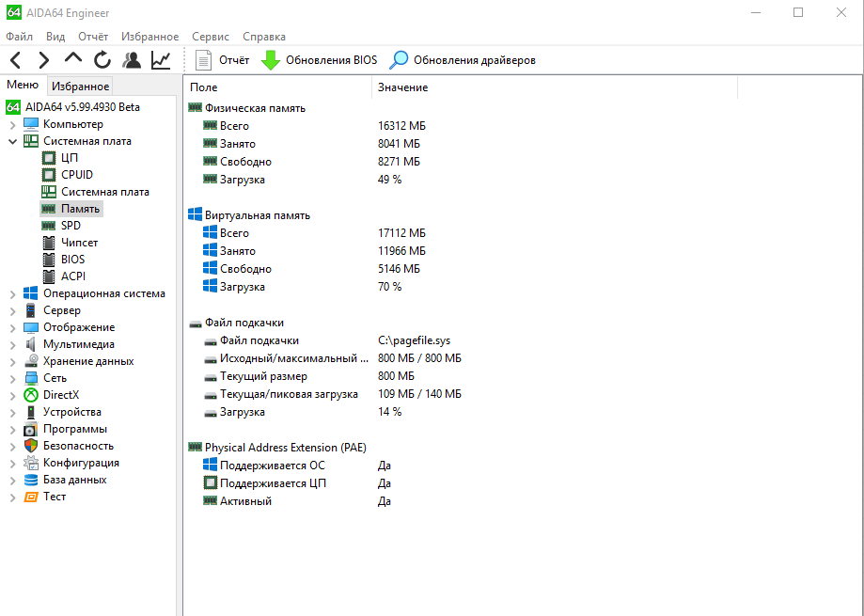Click the green BIOS update arrow icon
Screen dimensions: 864x616
coord(270,60)
